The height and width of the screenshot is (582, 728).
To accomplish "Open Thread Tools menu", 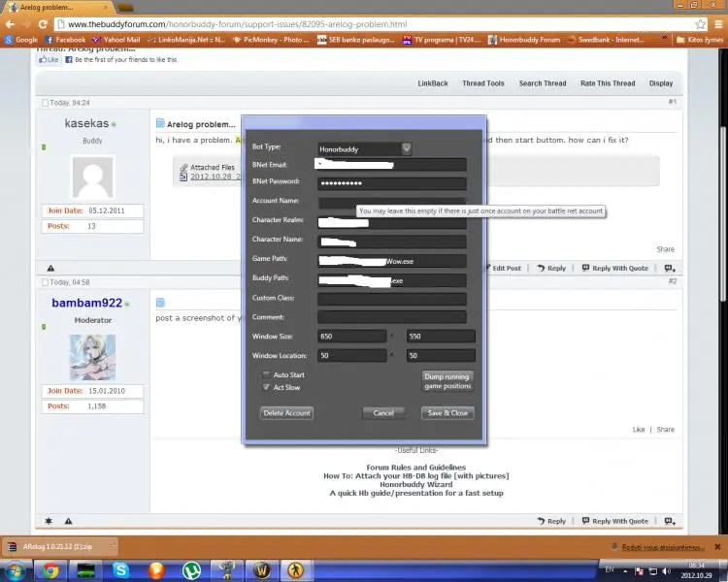I will point(482,83).
